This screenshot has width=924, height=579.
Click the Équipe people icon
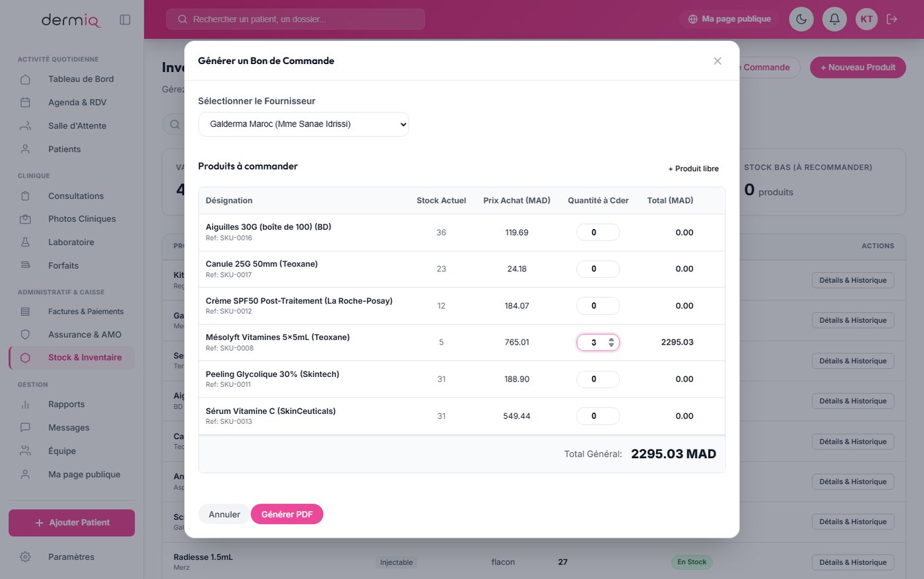click(25, 451)
